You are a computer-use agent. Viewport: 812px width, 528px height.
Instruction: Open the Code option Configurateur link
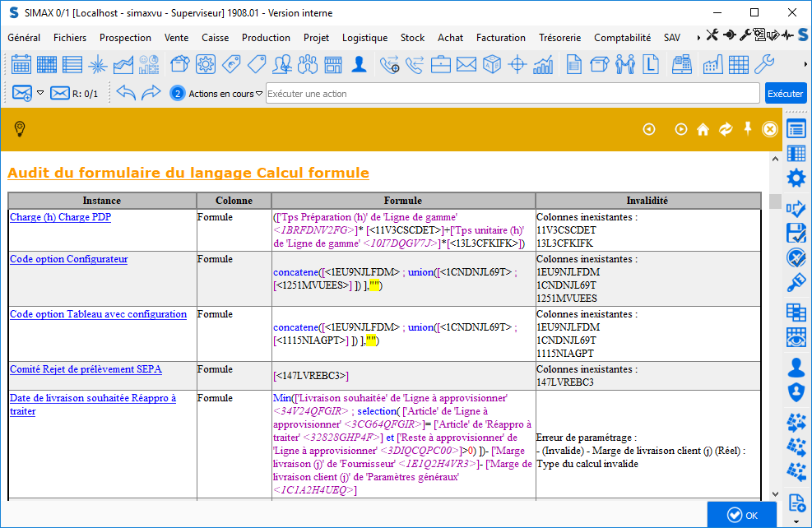click(x=69, y=259)
